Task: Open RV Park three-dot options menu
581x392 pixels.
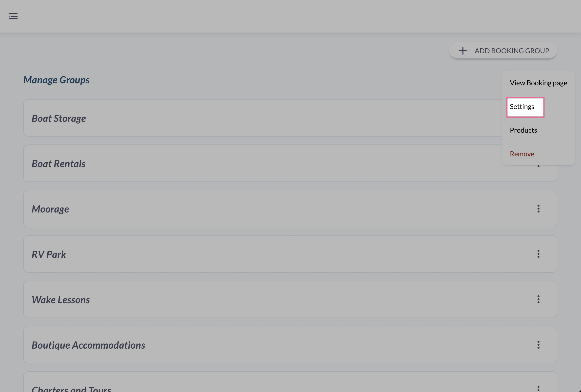Action: point(538,254)
